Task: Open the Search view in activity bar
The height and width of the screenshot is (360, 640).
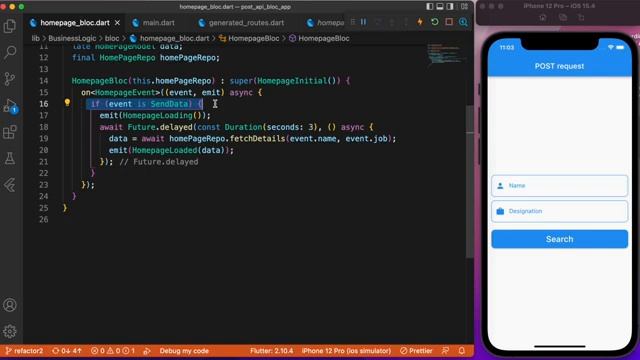Action: 10,52
